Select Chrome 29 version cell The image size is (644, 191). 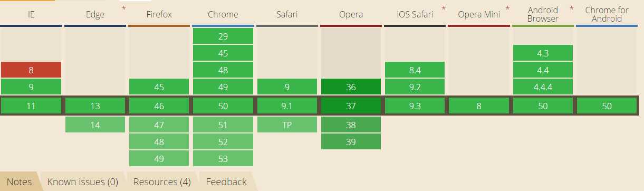223,36
